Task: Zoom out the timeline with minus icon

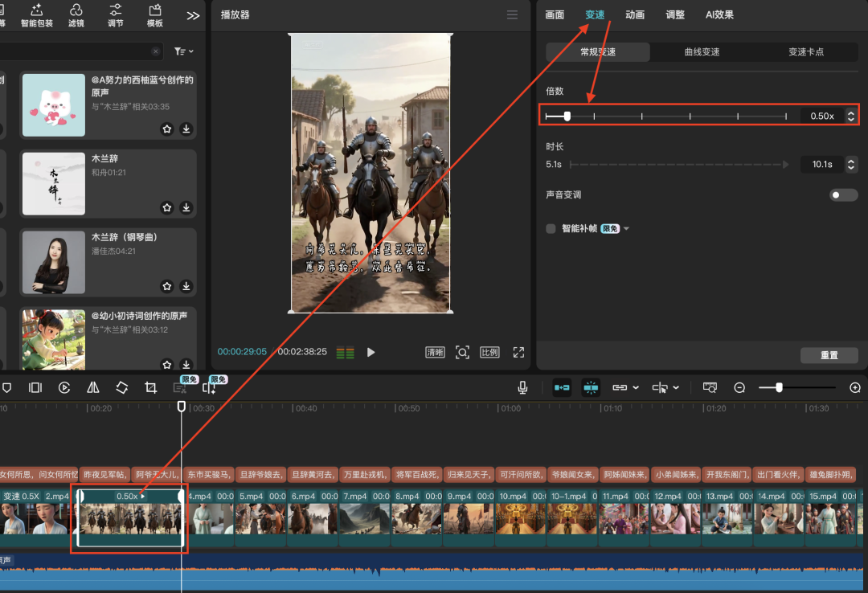Action: tap(739, 388)
